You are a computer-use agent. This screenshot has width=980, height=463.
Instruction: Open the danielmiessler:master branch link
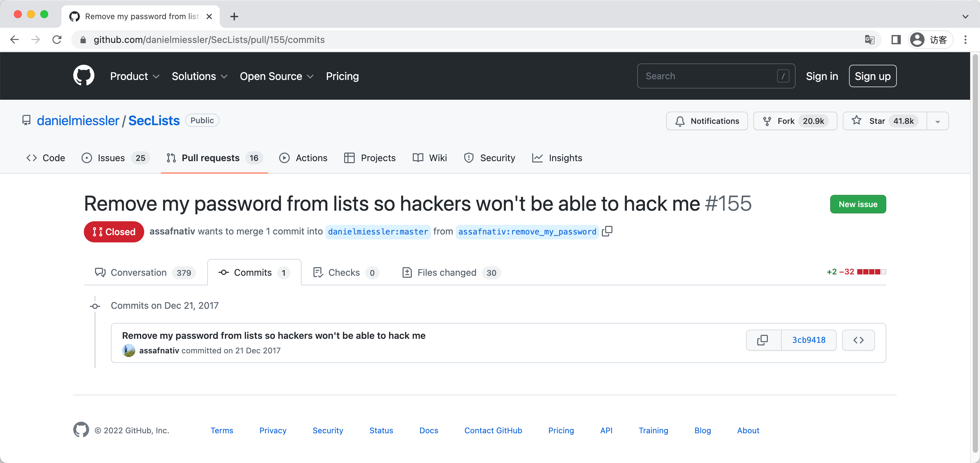[377, 231]
